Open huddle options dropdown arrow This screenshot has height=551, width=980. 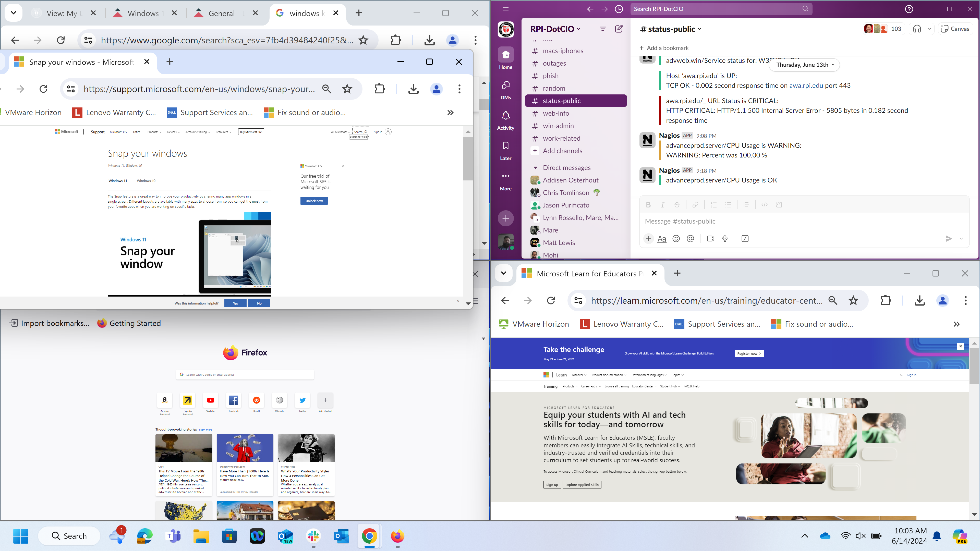coord(929,29)
